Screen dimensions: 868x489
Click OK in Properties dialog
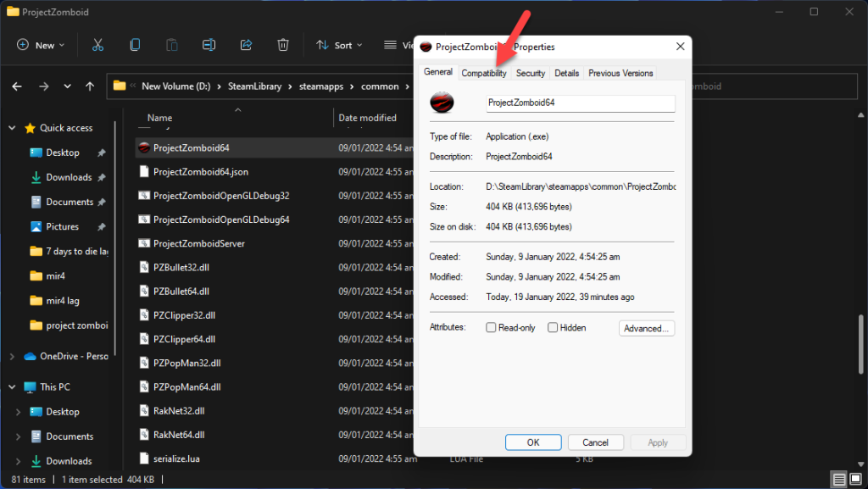pos(533,442)
